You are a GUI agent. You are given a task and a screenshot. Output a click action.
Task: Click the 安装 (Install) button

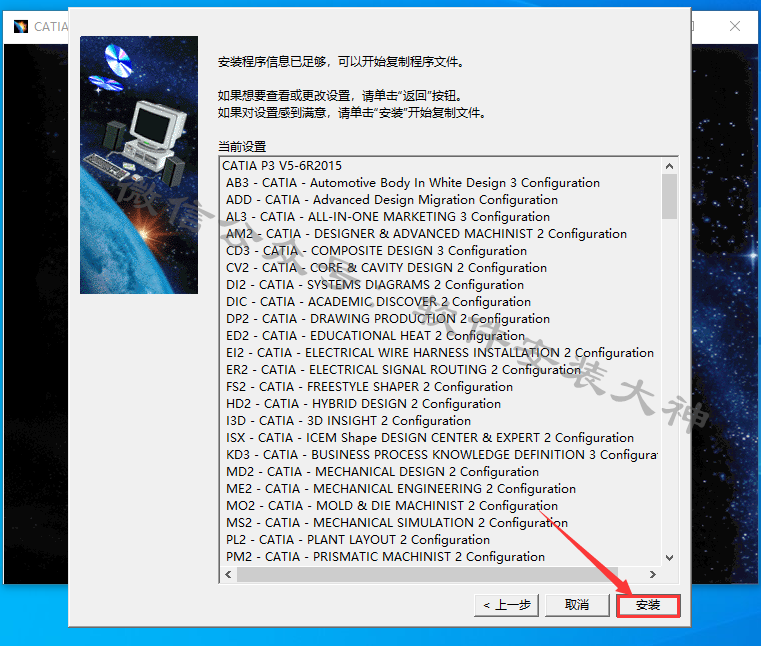(648, 605)
